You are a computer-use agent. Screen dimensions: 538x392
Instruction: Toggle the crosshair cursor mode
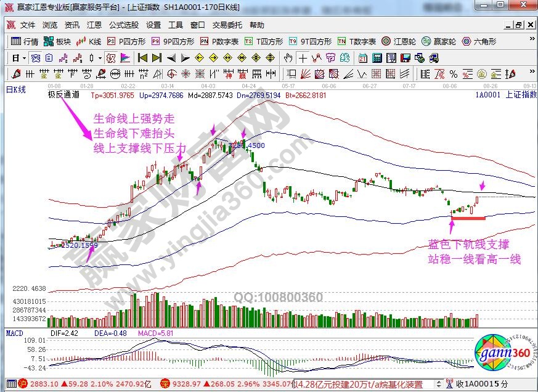[303, 58]
